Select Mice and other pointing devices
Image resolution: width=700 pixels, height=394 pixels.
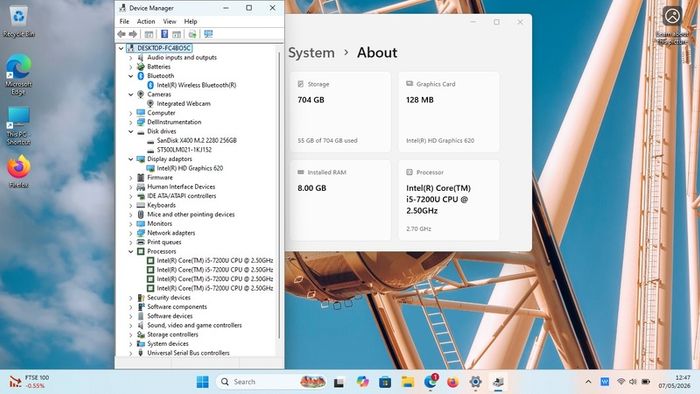[x=191, y=215]
